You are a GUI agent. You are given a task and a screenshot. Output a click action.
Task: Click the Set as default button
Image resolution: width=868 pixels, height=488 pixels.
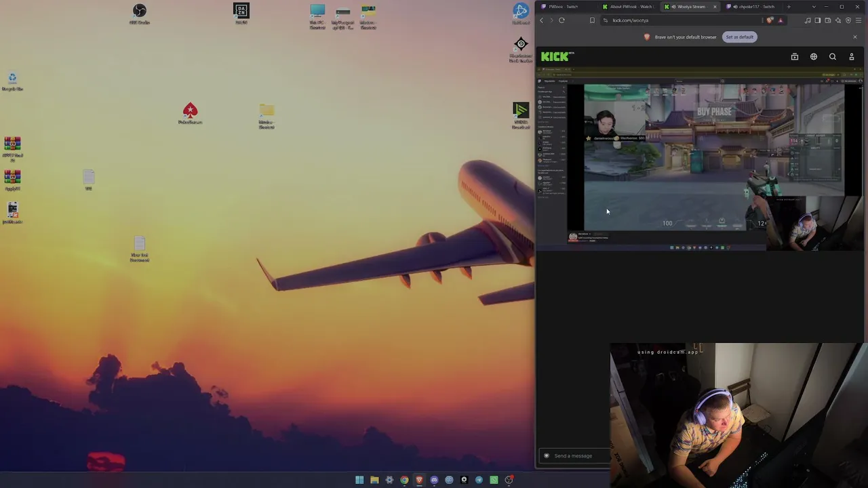pos(739,37)
